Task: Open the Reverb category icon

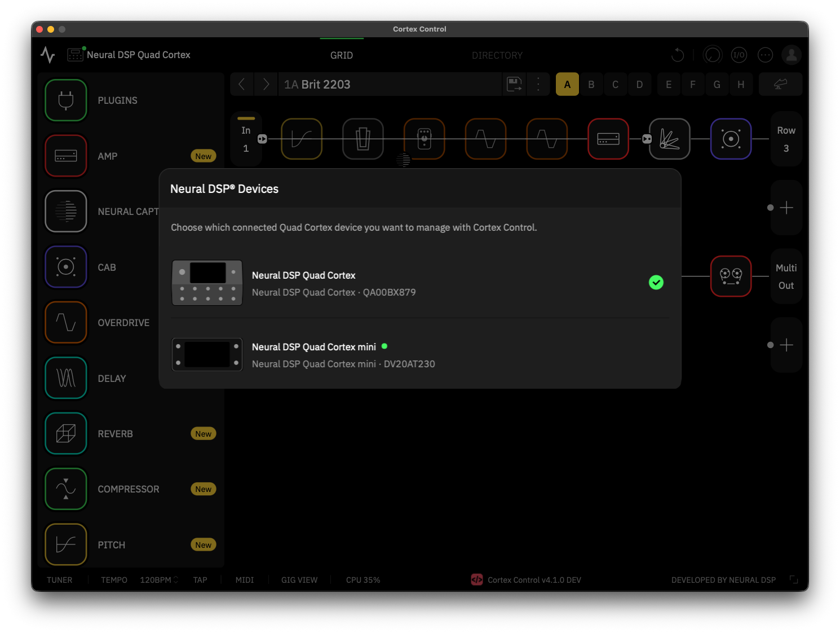Action: pos(66,433)
